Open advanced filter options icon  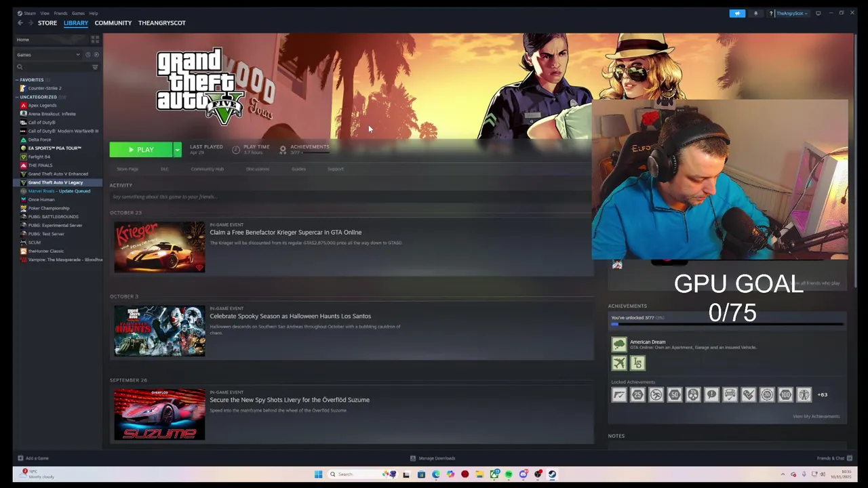pyautogui.click(x=95, y=67)
